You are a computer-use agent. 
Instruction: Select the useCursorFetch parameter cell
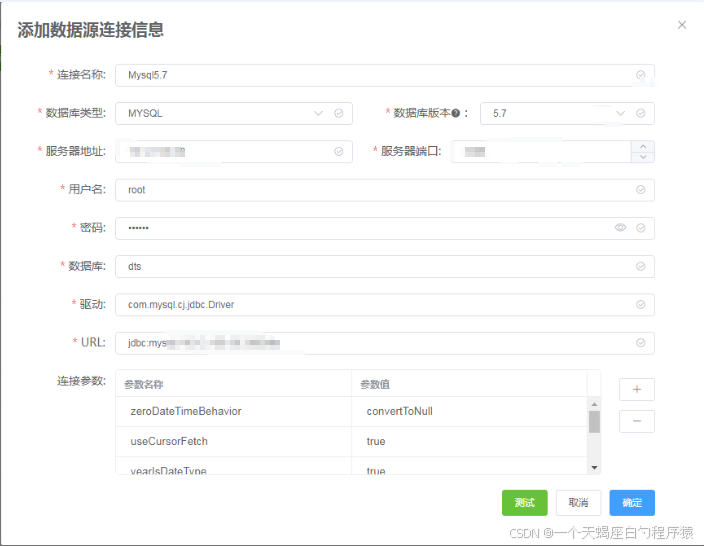point(233,441)
